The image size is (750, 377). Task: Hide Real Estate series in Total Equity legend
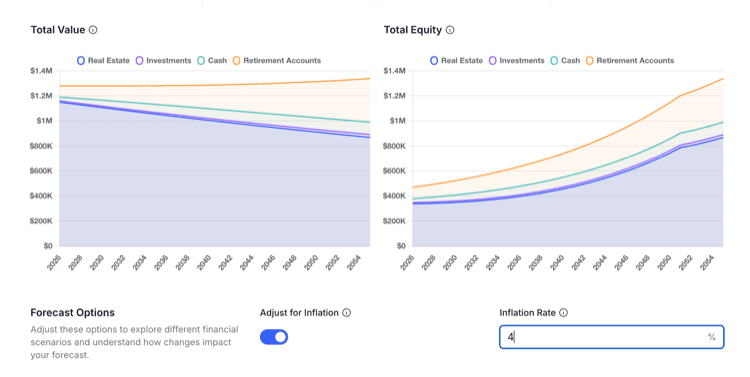[x=456, y=61]
